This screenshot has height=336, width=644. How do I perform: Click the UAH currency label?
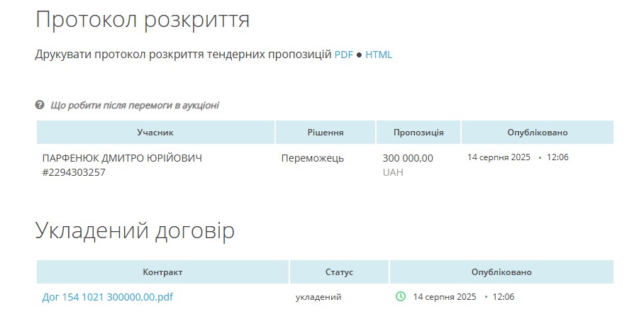[393, 172]
